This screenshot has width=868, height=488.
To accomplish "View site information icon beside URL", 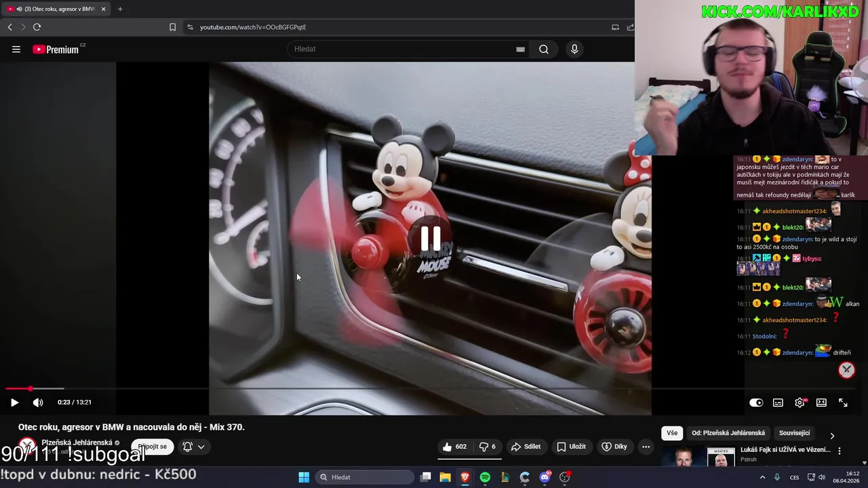I will pyautogui.click(x=190, y=27).
